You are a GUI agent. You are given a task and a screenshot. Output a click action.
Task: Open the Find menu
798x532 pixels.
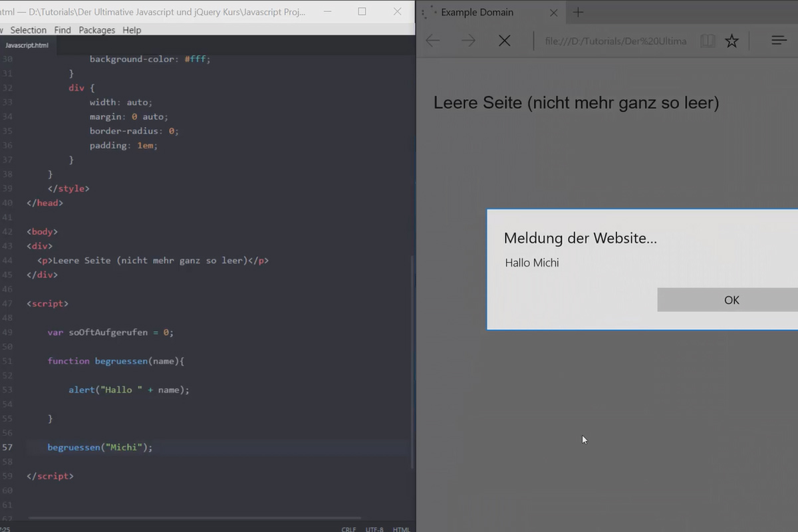point(63,30)
